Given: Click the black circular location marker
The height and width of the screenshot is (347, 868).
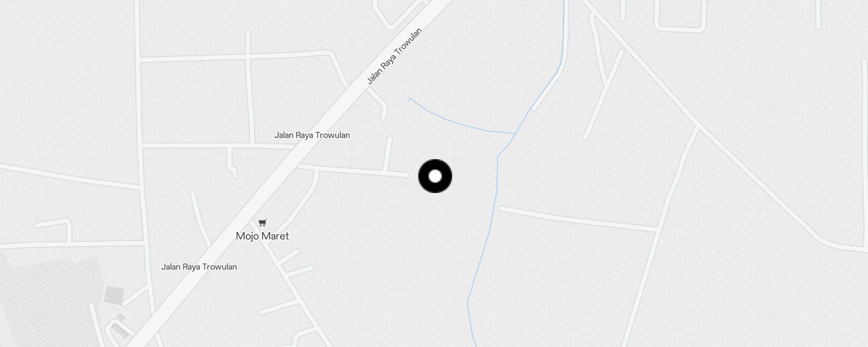Looking at the screenshot, I should tap(435, 176).
